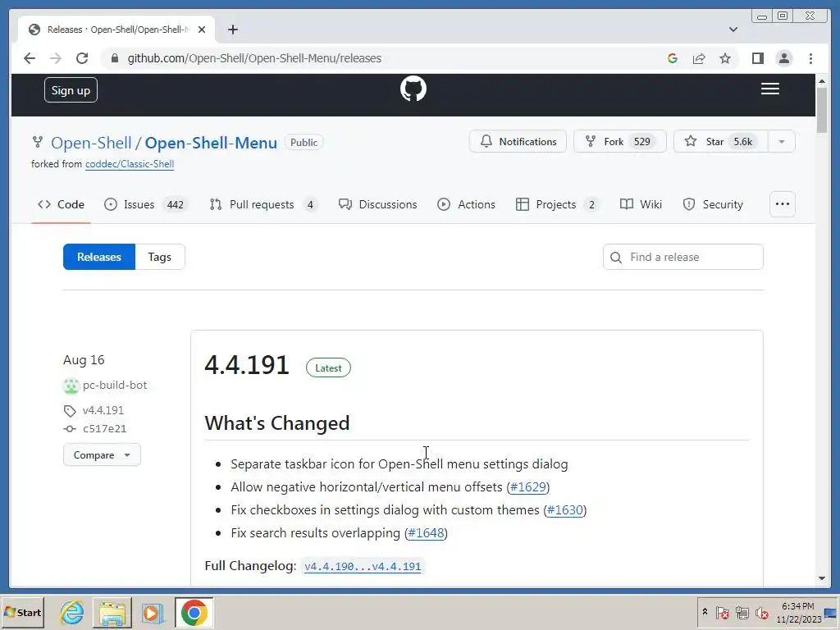Go back with browser back arrow
The width and height of the screenshot is (840, 630).
[x=30, y=58]
